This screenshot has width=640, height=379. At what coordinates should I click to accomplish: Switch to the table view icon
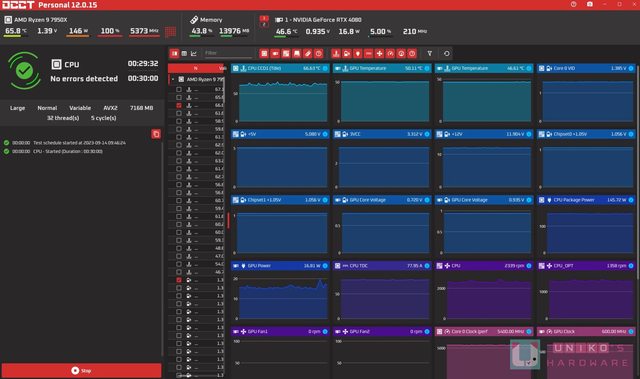[184, 53]
